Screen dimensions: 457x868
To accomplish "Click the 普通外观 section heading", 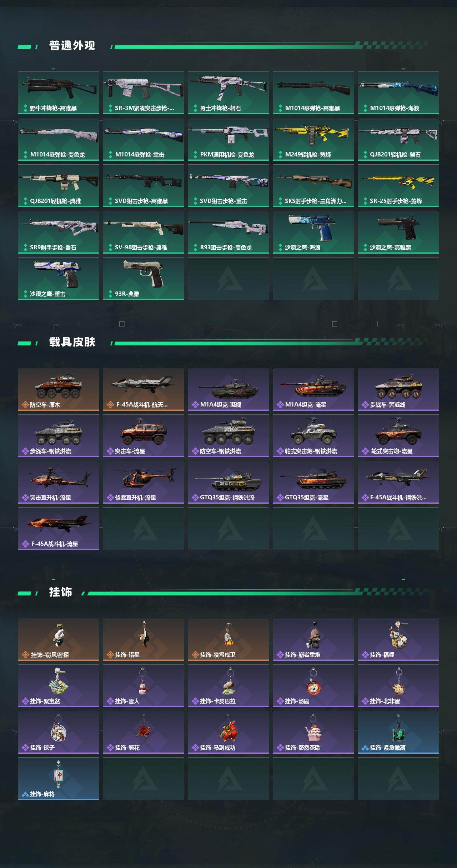I will (72, 46).
